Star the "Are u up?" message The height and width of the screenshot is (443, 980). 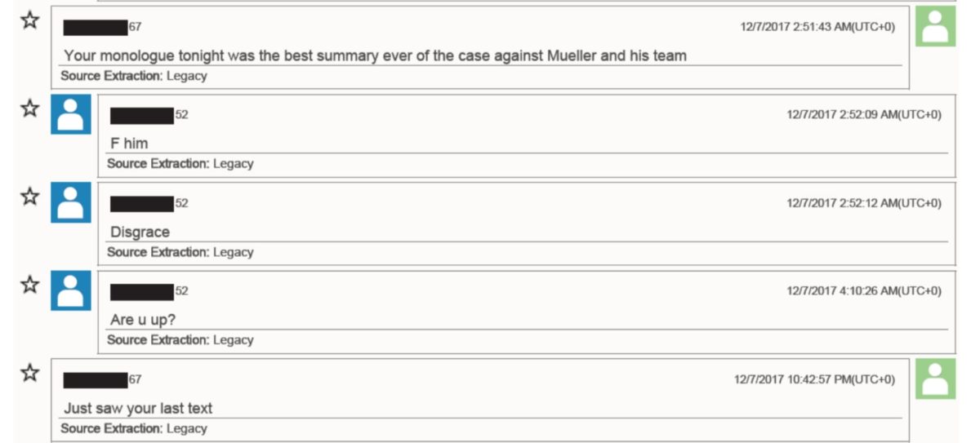pos(30,285)
